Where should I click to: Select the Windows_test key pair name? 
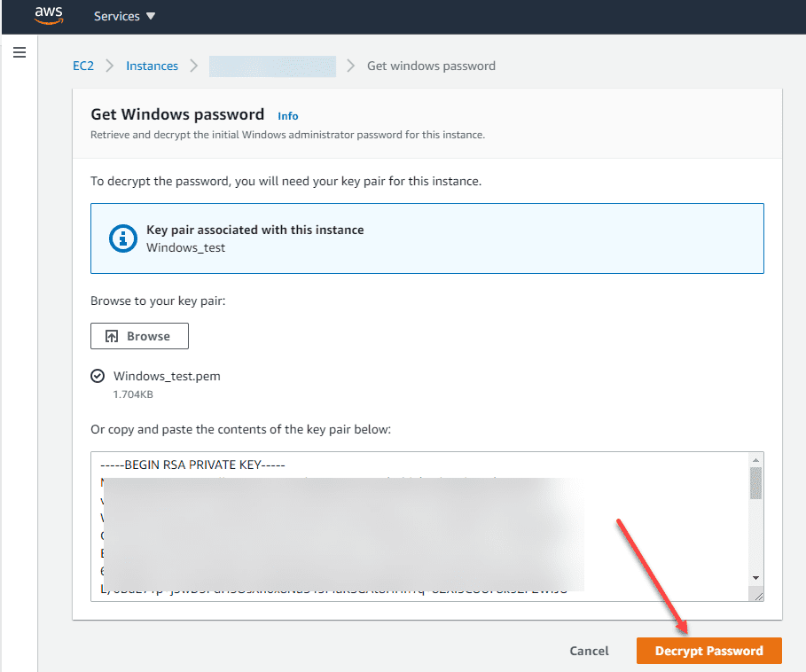click(x=185, y=247)
